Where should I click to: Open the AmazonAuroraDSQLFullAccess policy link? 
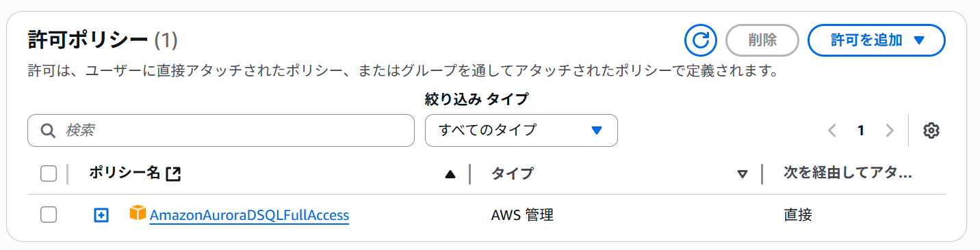click(249, 215)
